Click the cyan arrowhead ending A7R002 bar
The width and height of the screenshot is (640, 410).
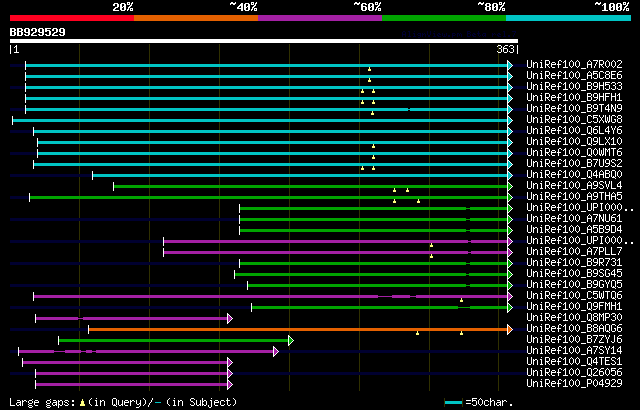(510, 65)
